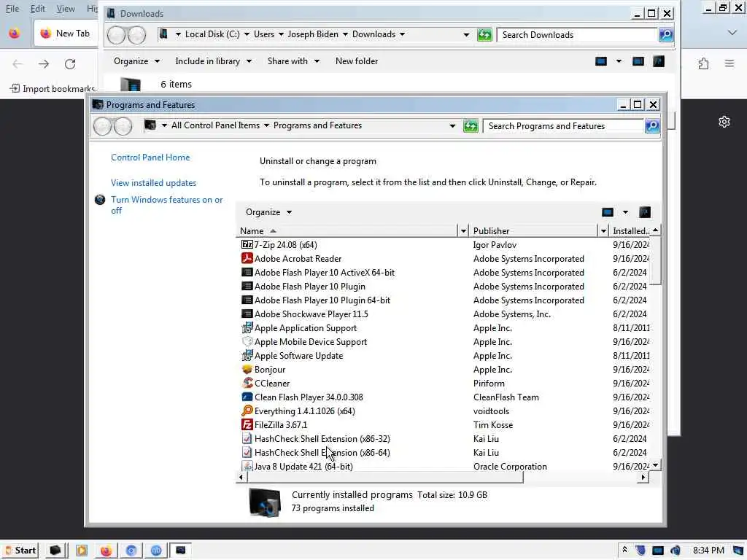The image size is (747, 560).
Task: Show hidden system tray icons
Action: [624, 550]
